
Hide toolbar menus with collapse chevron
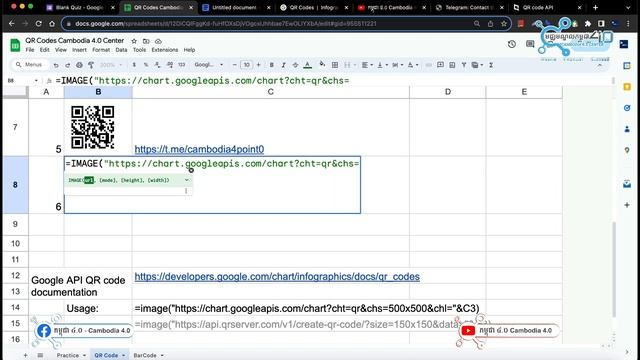(600, 65)
